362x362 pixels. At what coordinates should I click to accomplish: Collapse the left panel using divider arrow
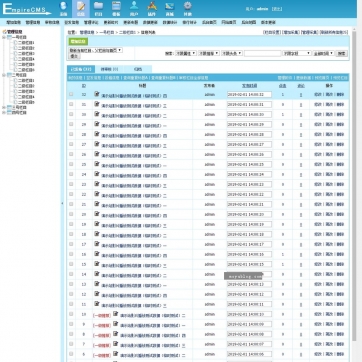(x=62, y=203)
